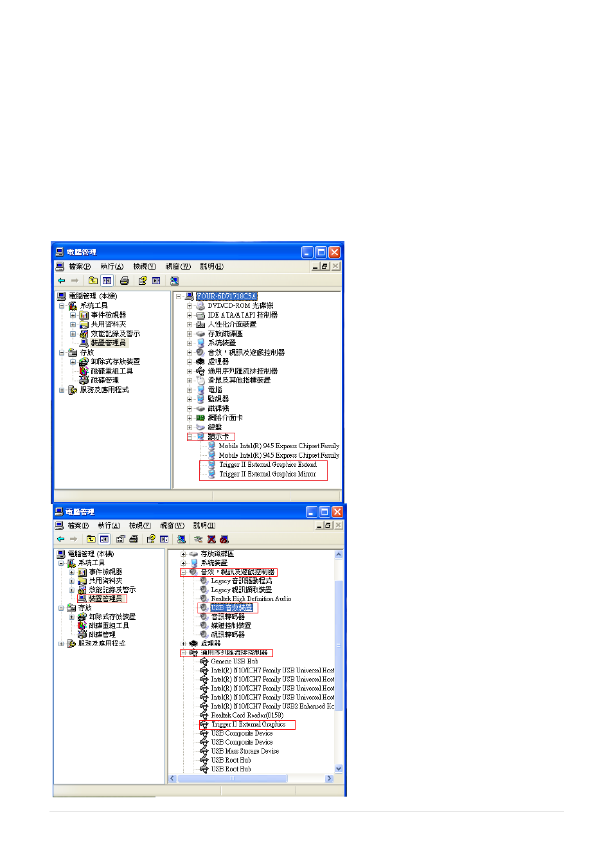This screenshot has height=868, width=613.
Task: Click vertical scrollbar up arrow in lower window
Action: (339, 554)
